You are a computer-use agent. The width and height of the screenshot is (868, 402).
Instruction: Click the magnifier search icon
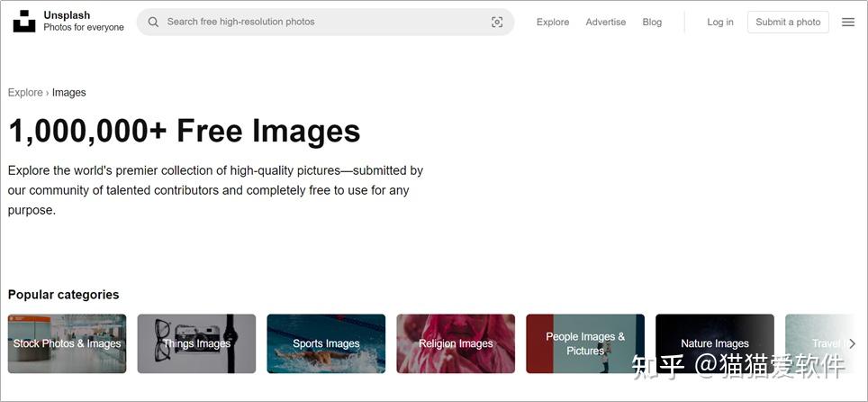[x=153, y=23]
